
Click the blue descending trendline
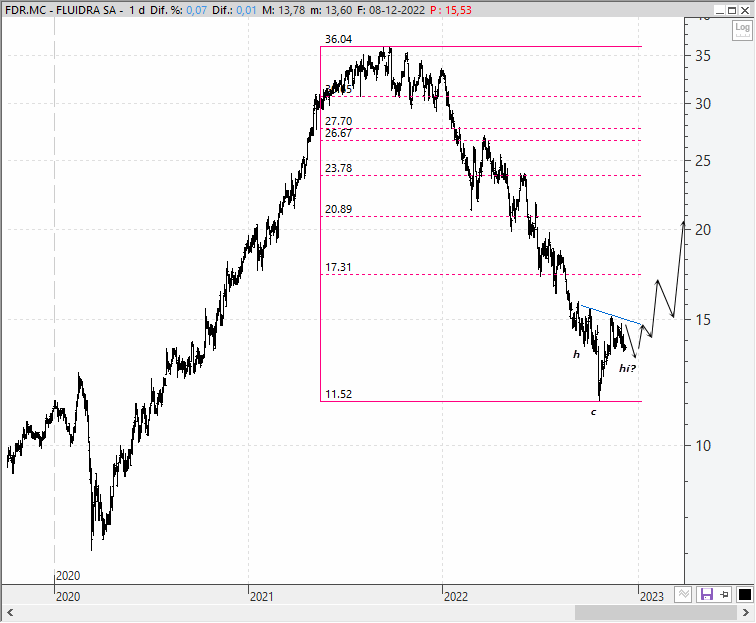point(611,314)
